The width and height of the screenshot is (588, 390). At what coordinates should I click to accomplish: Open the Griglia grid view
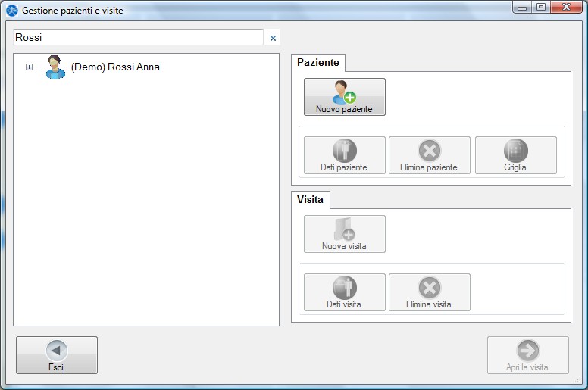point(515,151)
